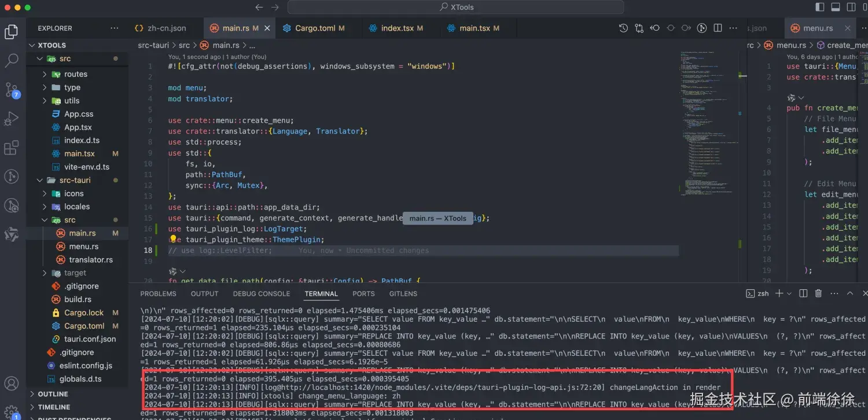Open vite-env.d.ts in the explorer

87,167
